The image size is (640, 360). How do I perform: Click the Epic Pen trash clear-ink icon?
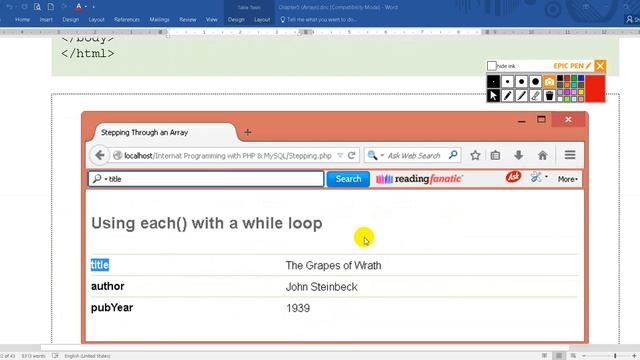tap(549, 96)
